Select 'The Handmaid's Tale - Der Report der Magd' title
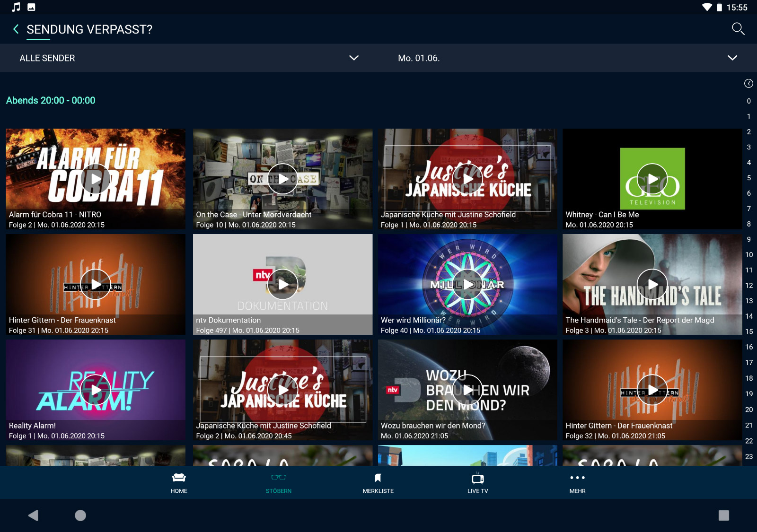Image resolution: width=757 pixels, height=532 pixels. click(640, 320)
